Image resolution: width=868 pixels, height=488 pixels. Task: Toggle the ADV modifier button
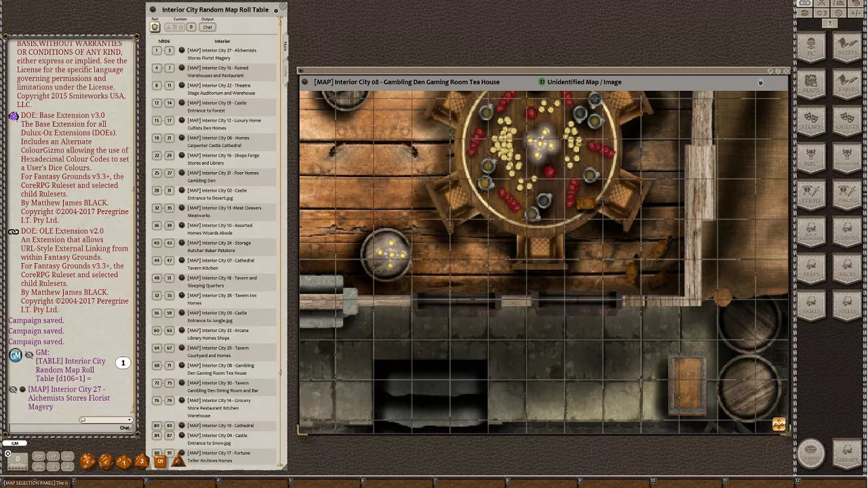(x=39, y=457)
